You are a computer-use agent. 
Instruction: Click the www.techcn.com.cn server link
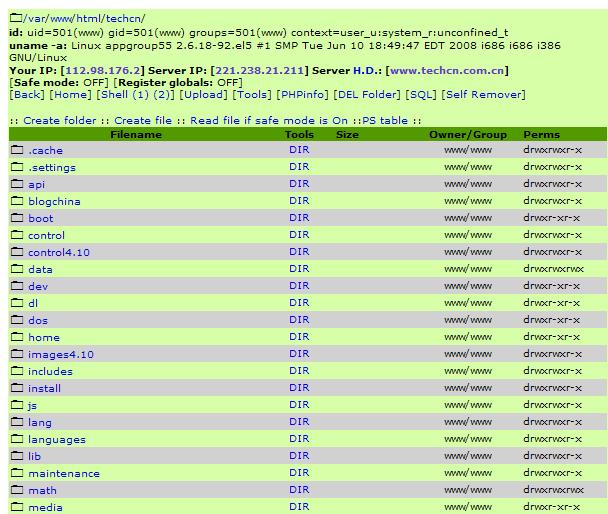445,71
